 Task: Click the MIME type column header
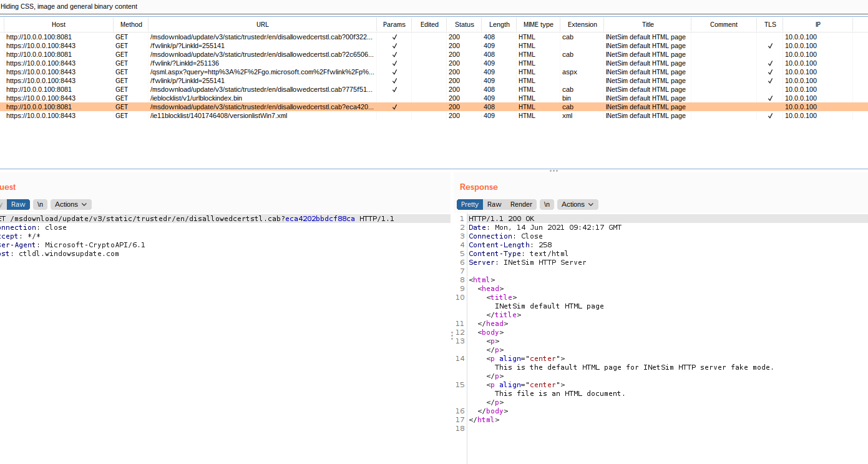(x=538, y=24)
